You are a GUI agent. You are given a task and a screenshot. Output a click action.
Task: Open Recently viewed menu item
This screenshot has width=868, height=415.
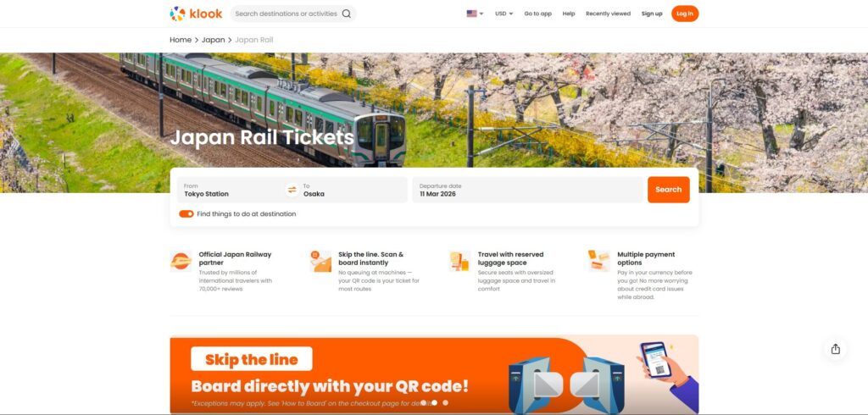pos(608,14)
